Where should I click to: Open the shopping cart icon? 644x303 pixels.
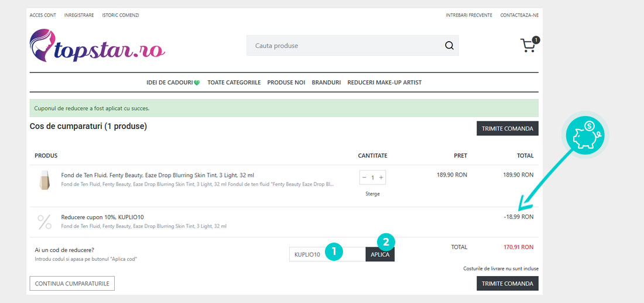click(529, 46)
